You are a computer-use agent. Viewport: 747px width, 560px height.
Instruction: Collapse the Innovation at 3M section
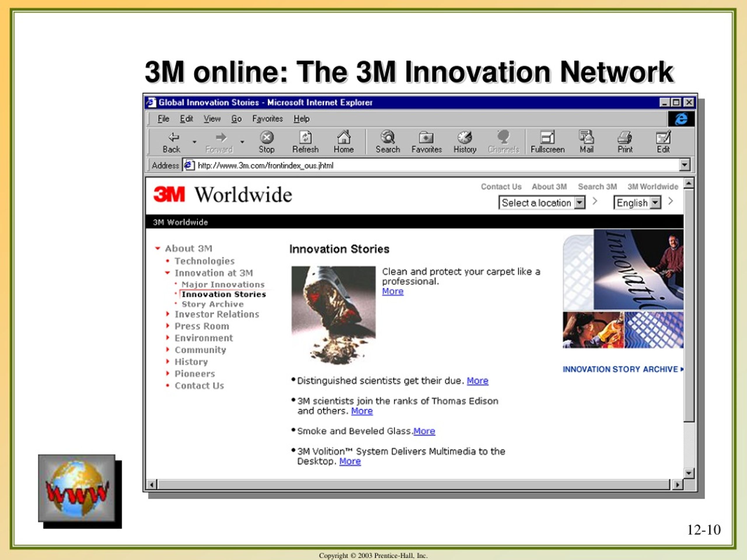tap(167, 273)
